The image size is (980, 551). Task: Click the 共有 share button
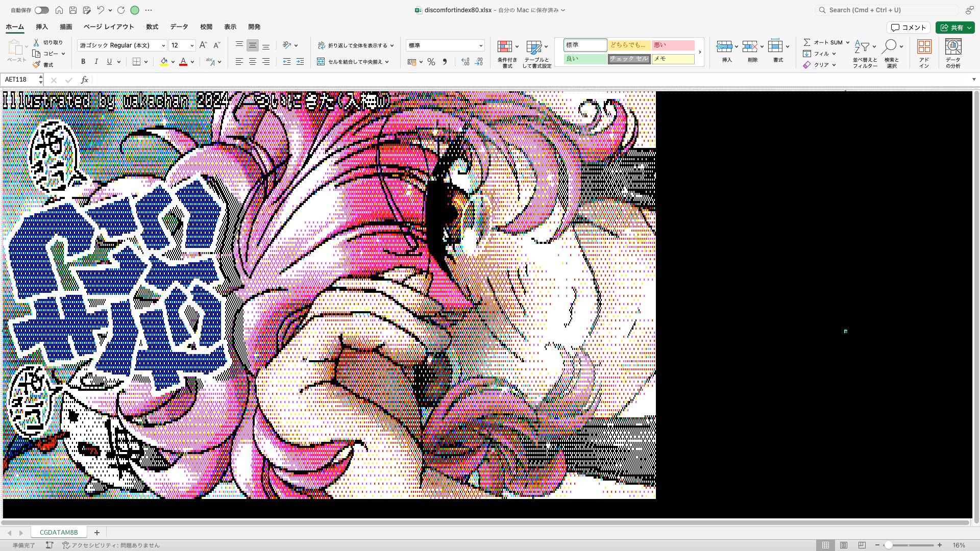pyautogui.click(x=955, y=28)
